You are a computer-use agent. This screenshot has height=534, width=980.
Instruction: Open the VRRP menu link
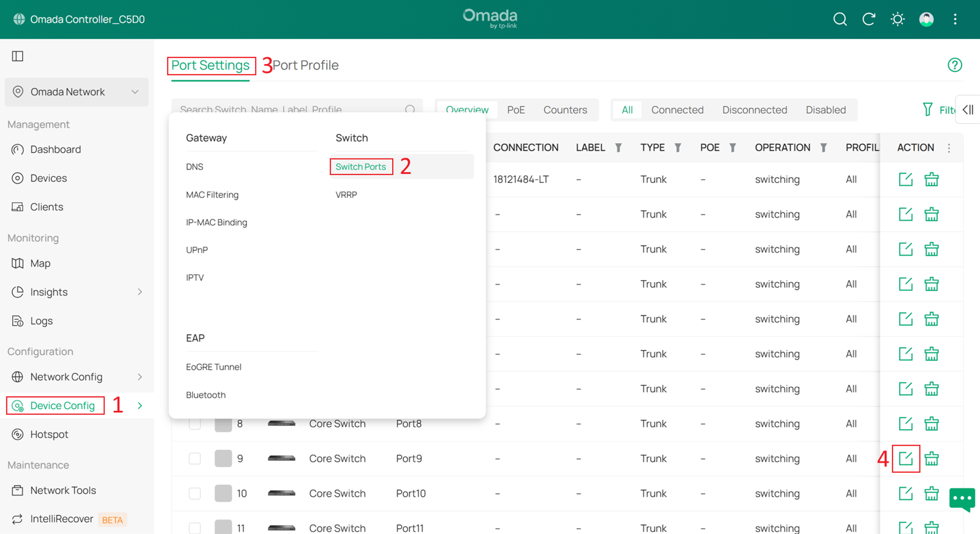point(346,195)
